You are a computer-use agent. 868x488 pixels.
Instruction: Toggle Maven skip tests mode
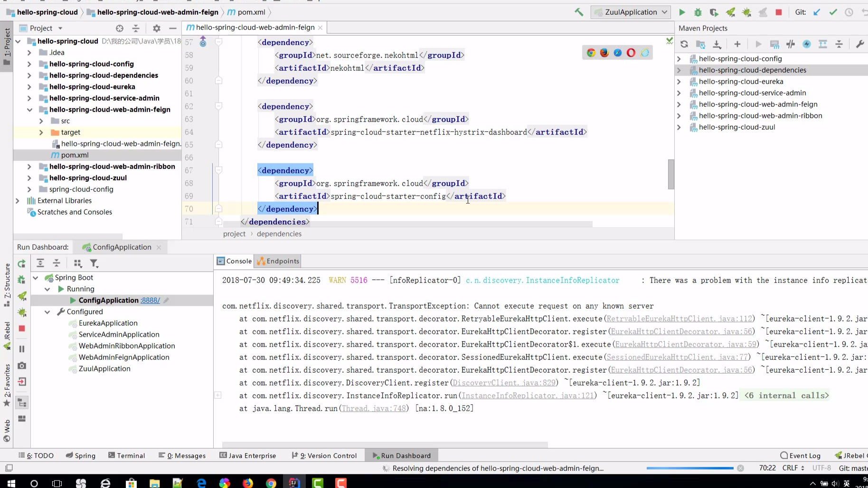pyautogui.click(x=807, y=44)
